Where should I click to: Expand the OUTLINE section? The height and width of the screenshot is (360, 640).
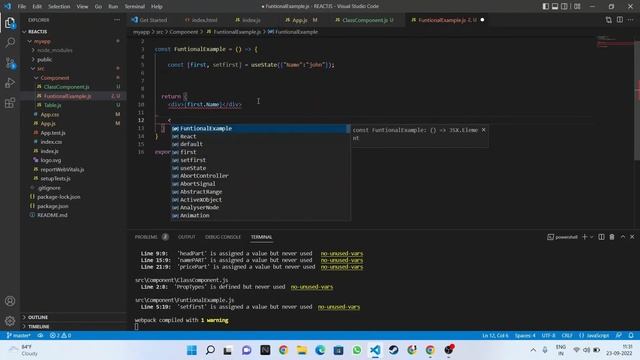click(38, 317)
